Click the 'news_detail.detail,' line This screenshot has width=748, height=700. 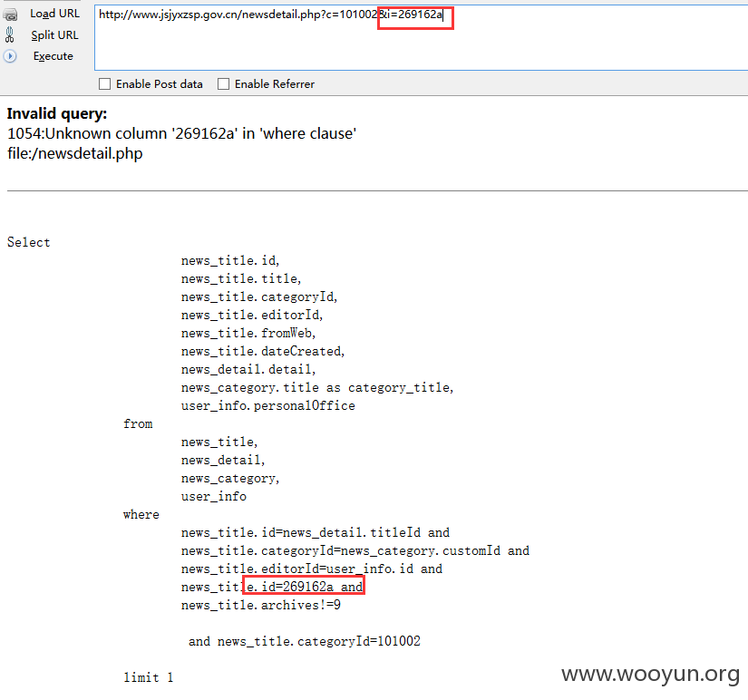tap(248, 369)
